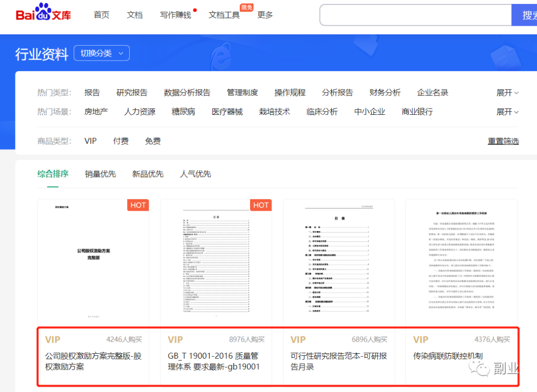Viewport: 537px width, 392px height.
Task: Filter product type by 付费
Action: coord(121,141)
